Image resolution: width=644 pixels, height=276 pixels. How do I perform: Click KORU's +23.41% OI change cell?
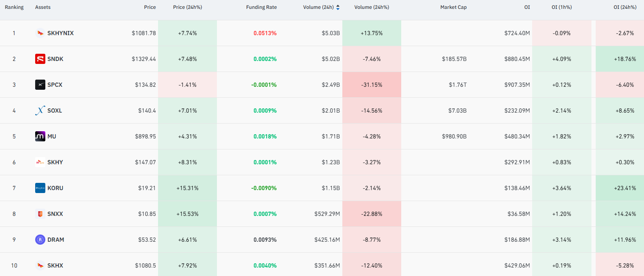coord(620,188)
